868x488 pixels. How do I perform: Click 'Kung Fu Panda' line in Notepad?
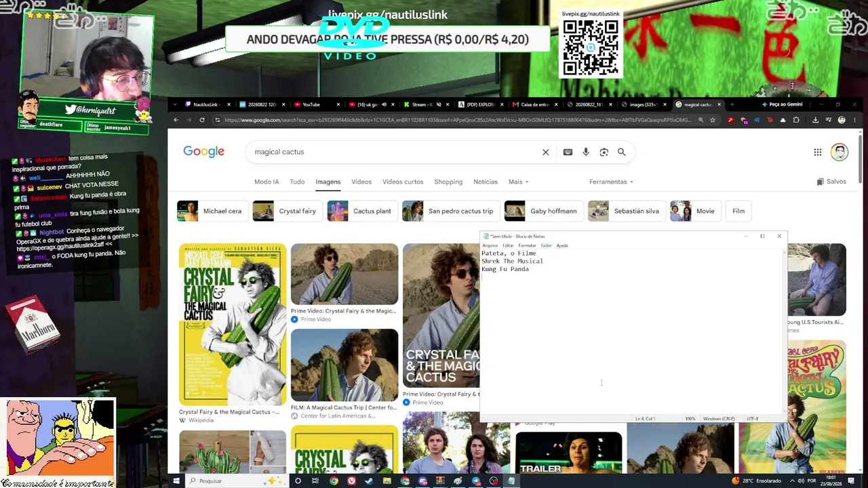pos(505,269)
